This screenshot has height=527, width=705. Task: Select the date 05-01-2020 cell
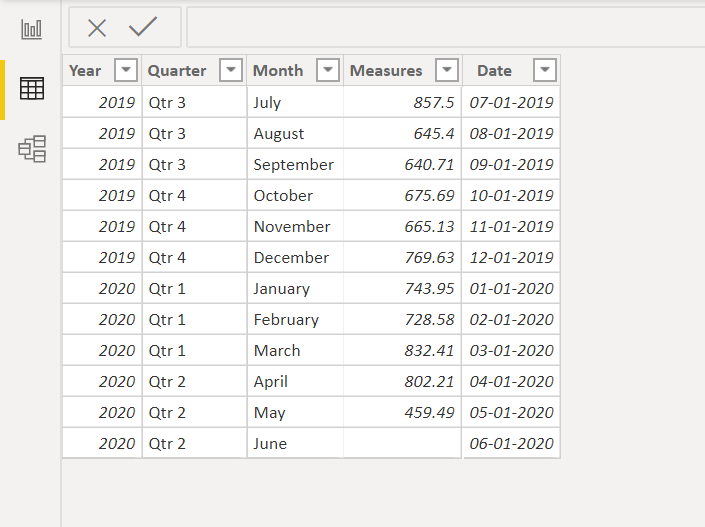click(512, 413)
